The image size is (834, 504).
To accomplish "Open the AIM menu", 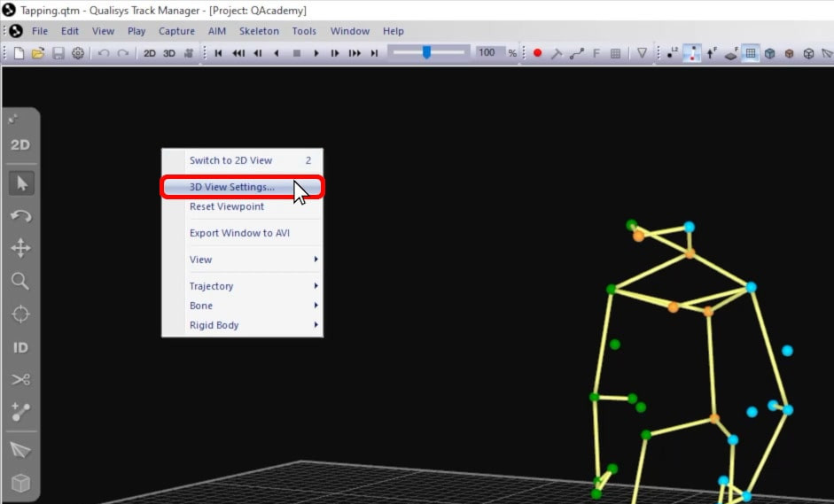I will click(217, 31).
